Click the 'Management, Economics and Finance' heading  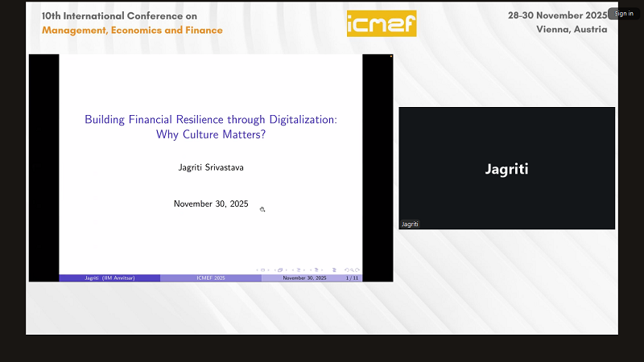(x=132, y=31)
